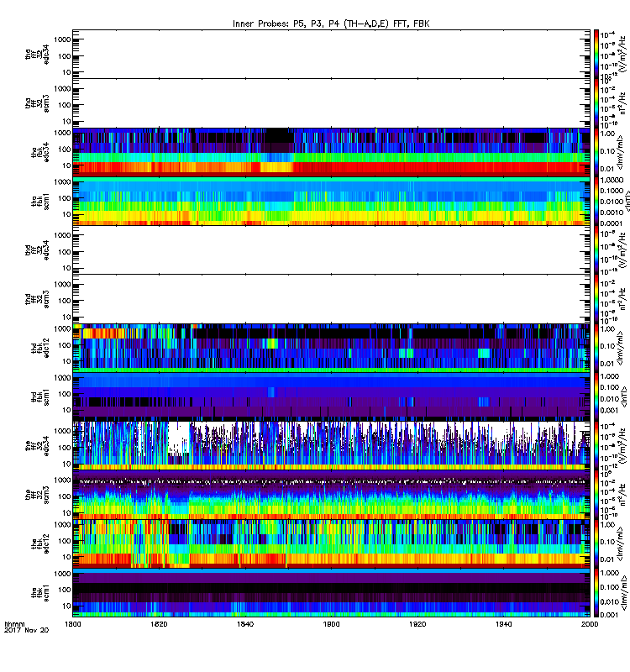Click inside the empty thd fff edc34 spectrogram
Screen dimensions: 630x672
pos(331,249)
